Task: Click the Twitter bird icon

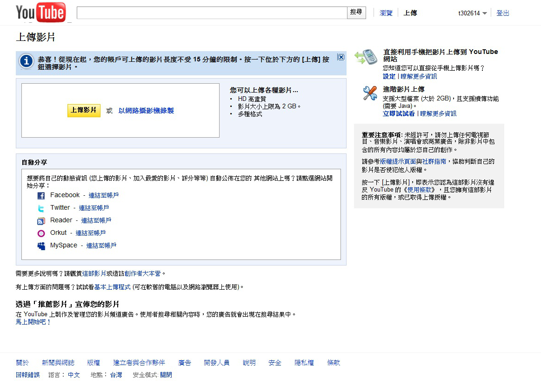Action: coord(41,208)
